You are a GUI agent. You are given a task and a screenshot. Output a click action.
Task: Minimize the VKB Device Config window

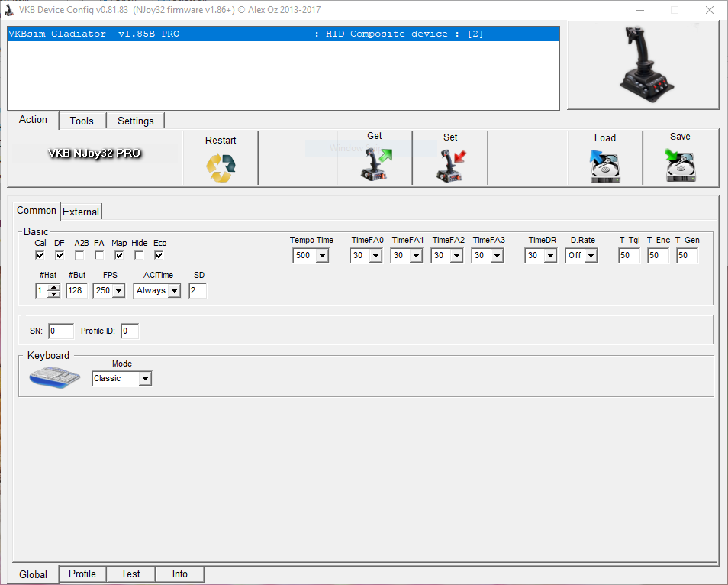point(640,10)
